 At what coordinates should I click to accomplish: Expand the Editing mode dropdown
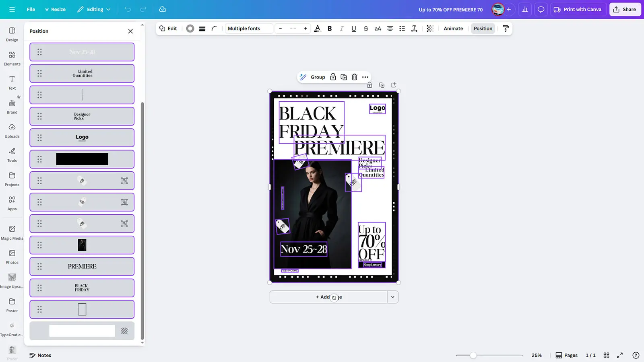point(94,9)
